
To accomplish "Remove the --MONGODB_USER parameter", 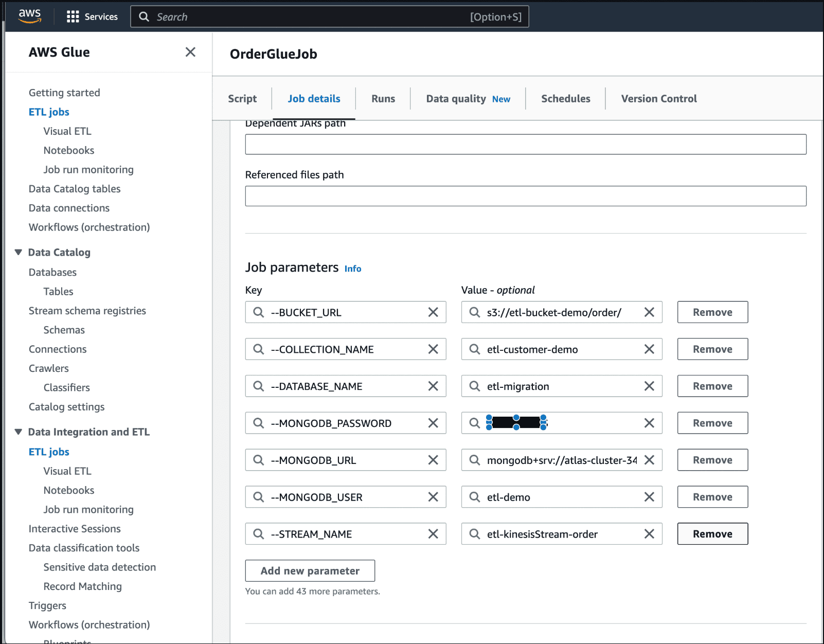I will point(712,497).
